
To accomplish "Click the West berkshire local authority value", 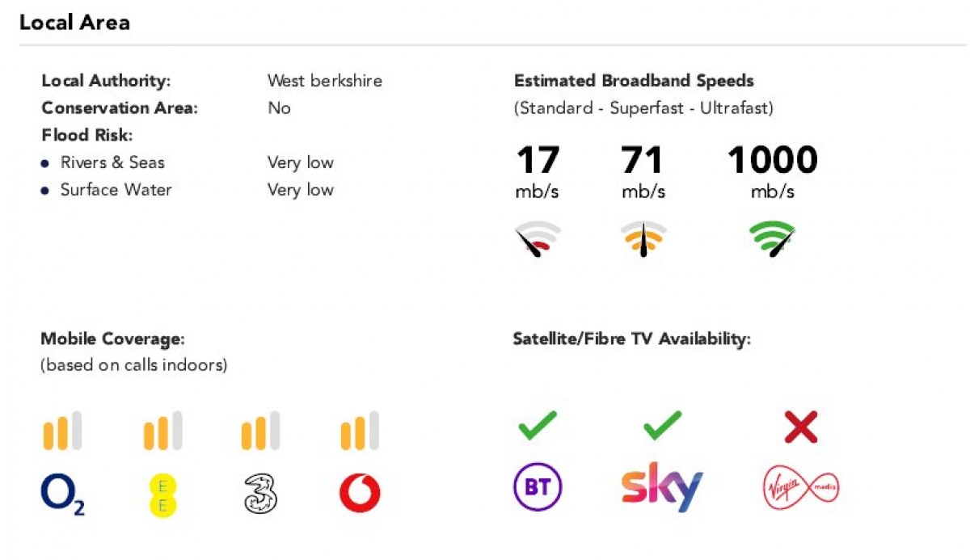I will click(325, 81).
